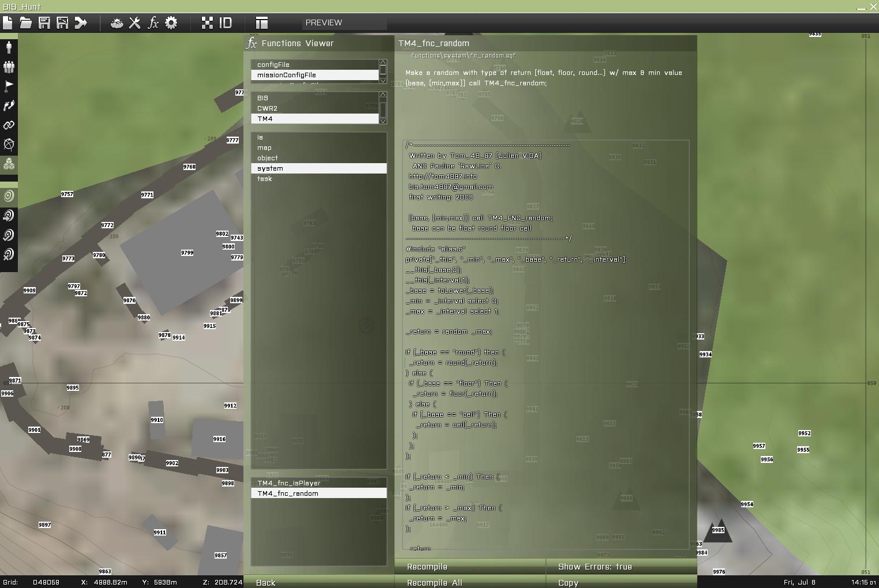Select configFile source

click(x=315, y=65)
